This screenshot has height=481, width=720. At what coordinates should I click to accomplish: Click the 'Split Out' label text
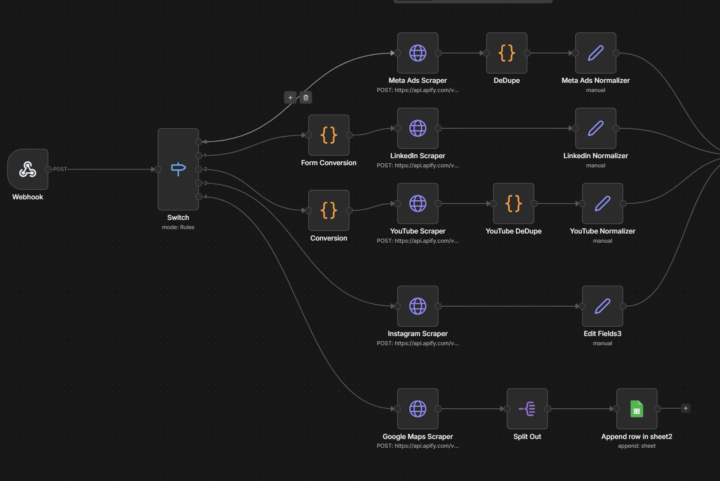[527, 436]
